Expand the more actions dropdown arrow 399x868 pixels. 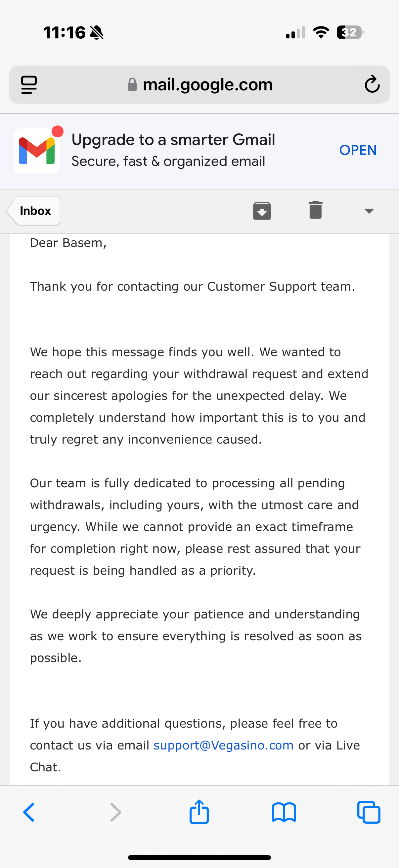pos(369,211)
